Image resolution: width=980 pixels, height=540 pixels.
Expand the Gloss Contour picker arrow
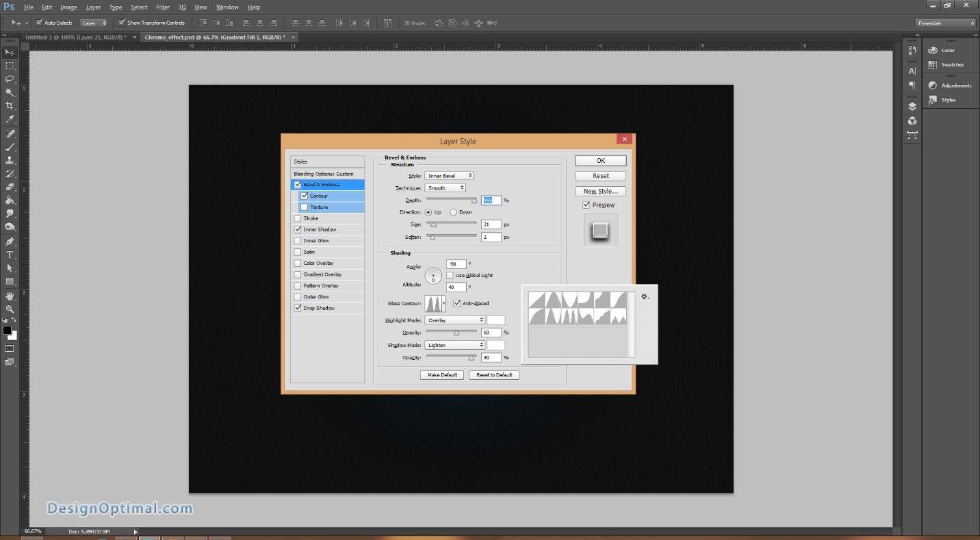(x=443, y=303)
